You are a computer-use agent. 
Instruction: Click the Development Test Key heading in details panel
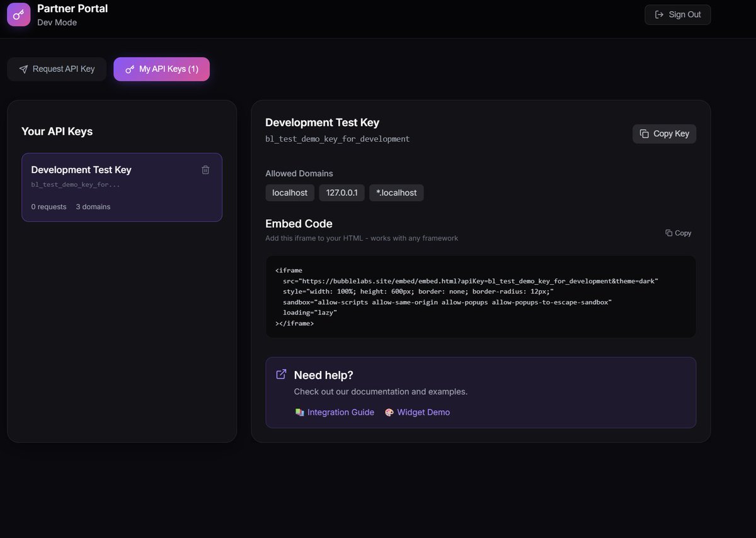(x=322, y=123)
